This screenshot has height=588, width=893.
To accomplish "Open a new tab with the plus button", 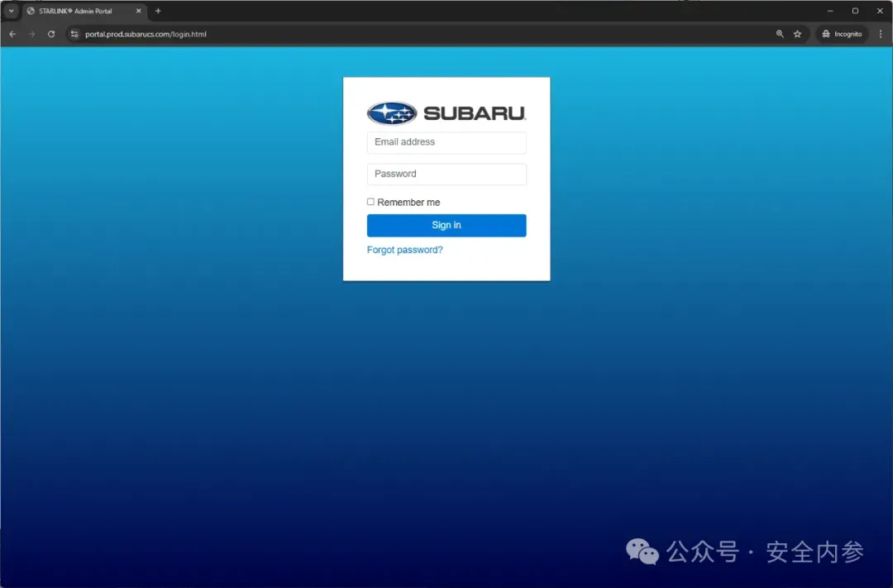I will pyautogui.click(x=158, y=11).
